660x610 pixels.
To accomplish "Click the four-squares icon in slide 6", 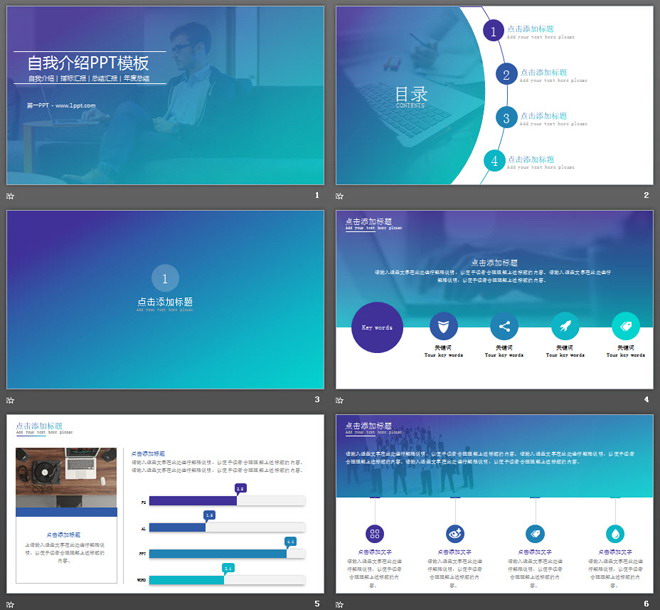I will click(375, 534).
